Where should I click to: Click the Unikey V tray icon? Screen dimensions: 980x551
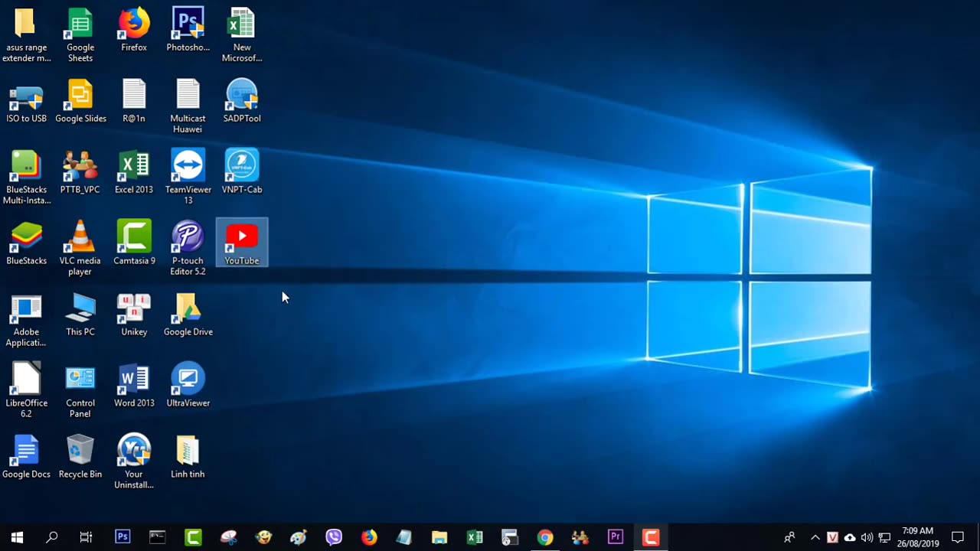tap(832, 537)
